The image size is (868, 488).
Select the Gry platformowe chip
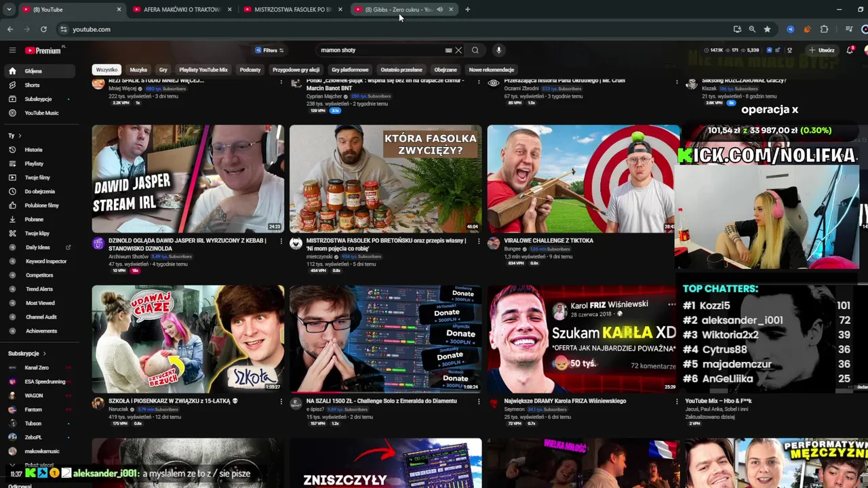[350, 70]
